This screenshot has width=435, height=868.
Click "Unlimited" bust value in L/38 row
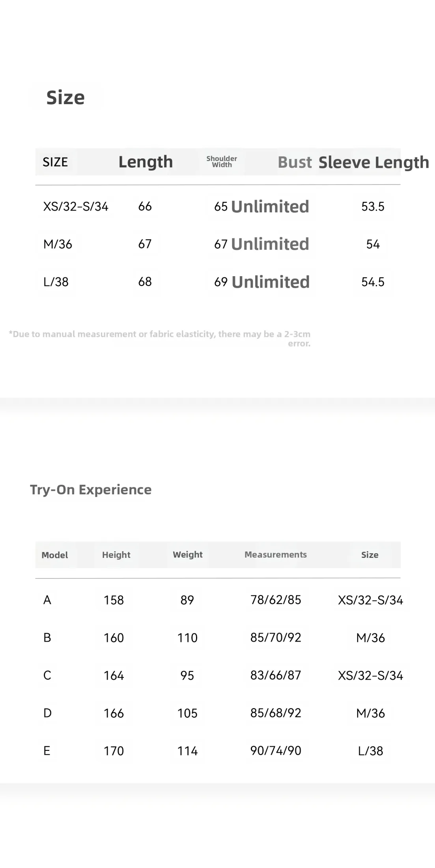click(271, 282)
